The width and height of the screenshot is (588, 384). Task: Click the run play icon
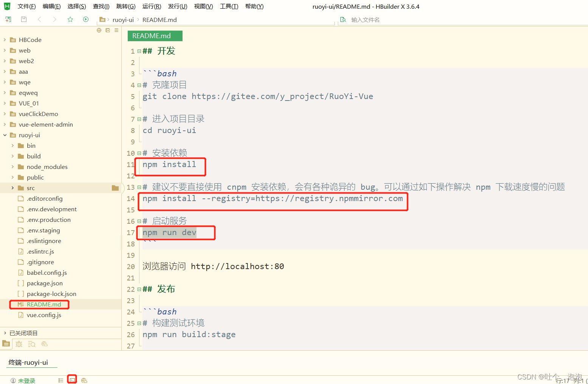click(86, 19)
